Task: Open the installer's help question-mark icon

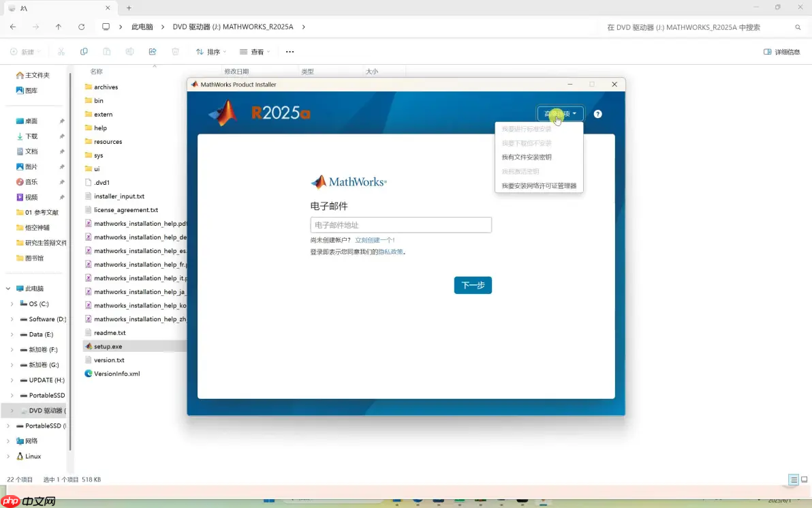Action: point(597,114)
